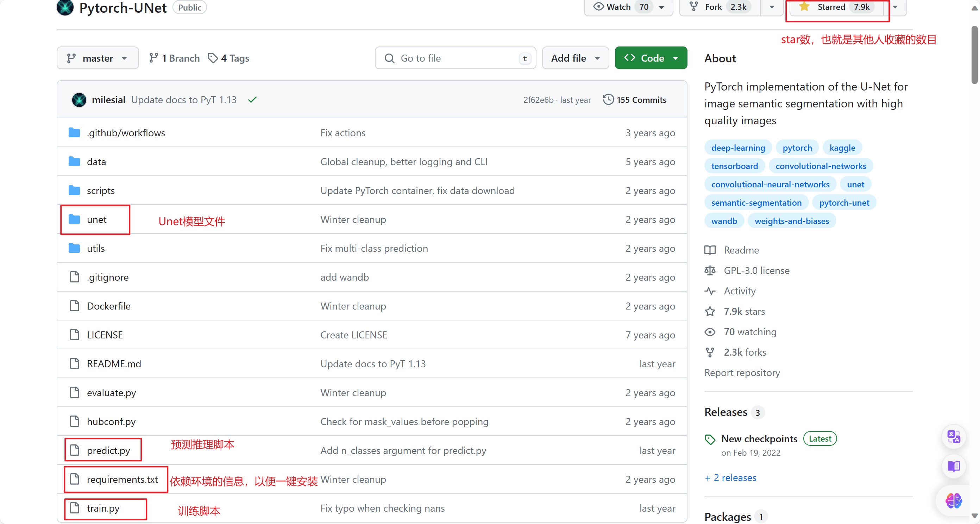Click the data folder icon
The height and width of the screenshot is (524, 980).
click(74, 162)
